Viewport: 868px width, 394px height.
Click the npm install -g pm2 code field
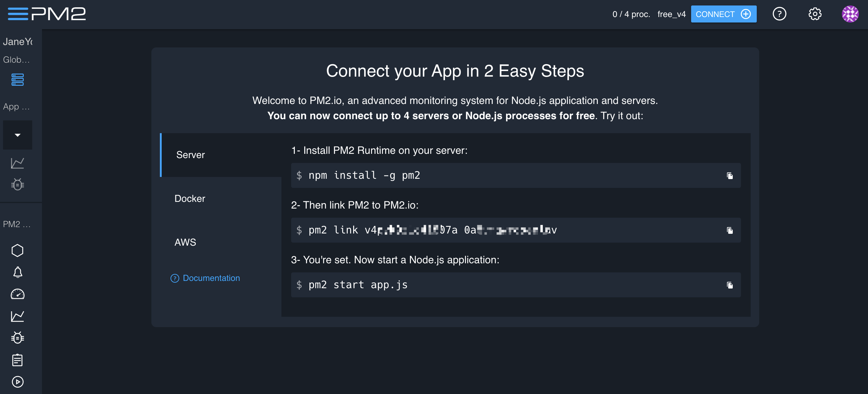point(515,176)
